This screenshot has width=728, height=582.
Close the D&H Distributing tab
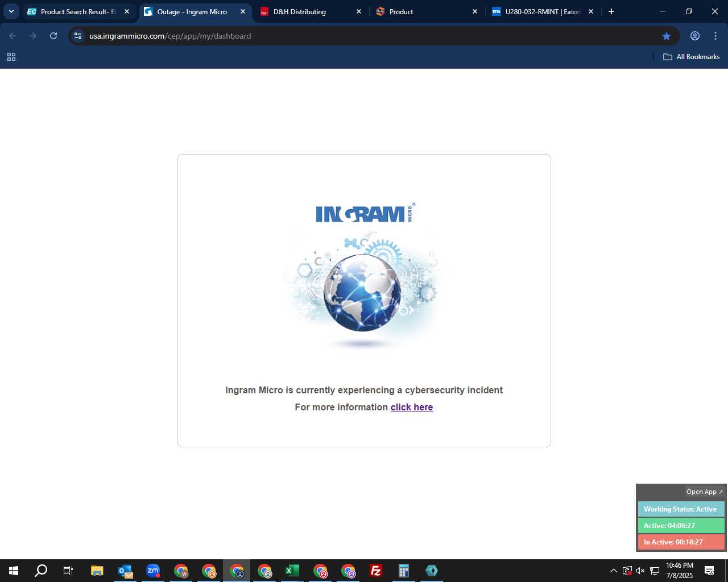tap(359, 11)
